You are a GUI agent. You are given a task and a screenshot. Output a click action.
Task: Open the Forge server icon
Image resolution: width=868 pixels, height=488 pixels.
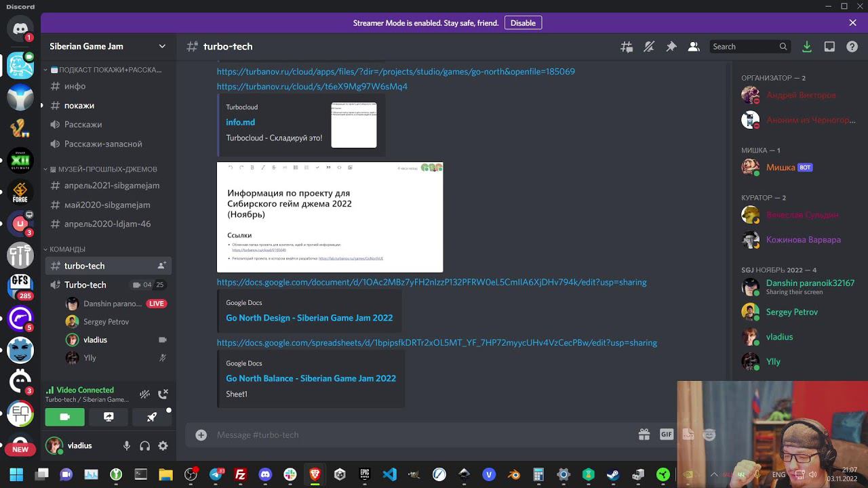(20, 192)
